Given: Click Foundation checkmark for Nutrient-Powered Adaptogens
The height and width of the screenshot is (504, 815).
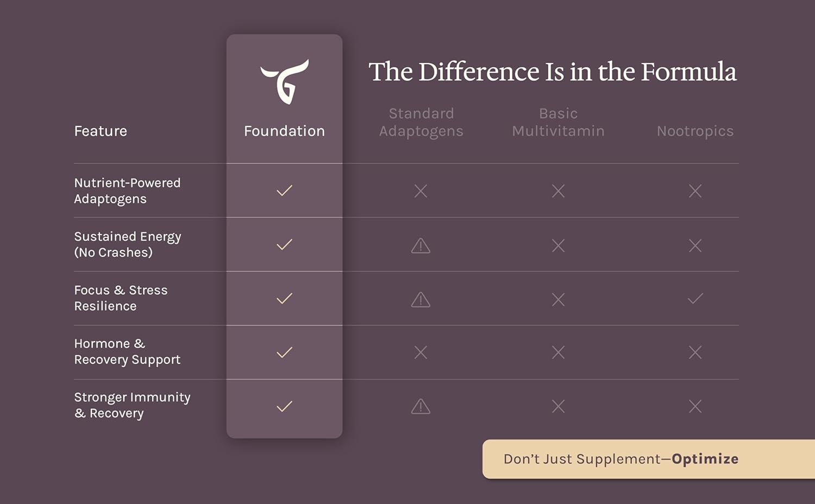Looking at the screenshot, I should pos(285,191).
